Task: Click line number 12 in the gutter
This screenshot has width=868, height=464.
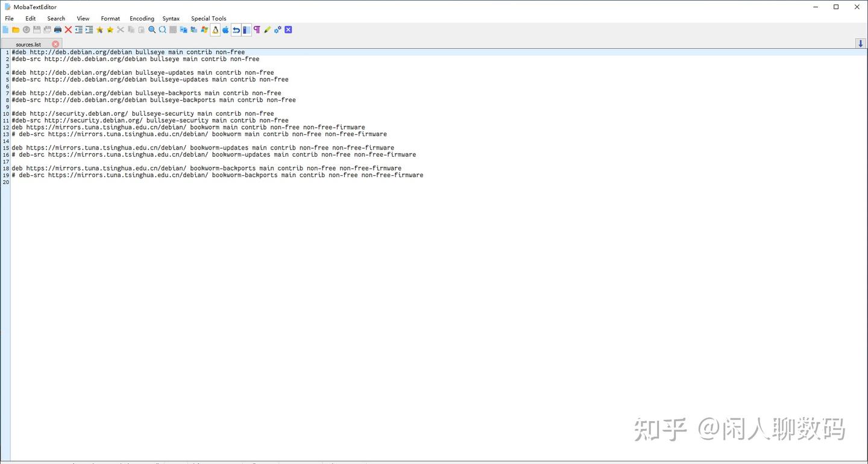Action: [6, 128]
